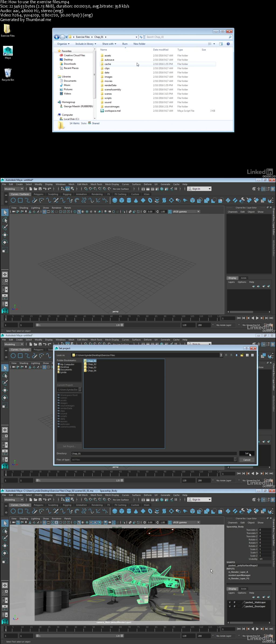Open Rigging shelf tab in dialog-free untitled Maya
Viewport: 276px width, 644px height.
tap(67, 194)
